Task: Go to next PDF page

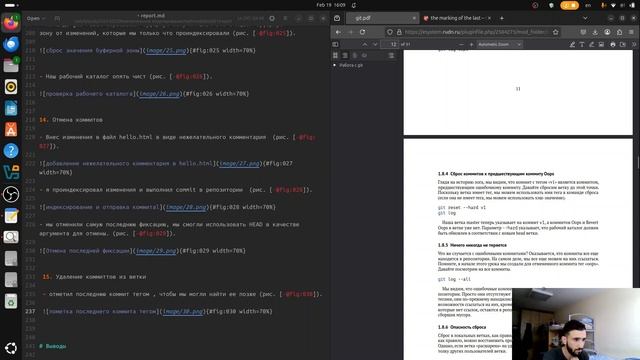Action: [375, 44]
